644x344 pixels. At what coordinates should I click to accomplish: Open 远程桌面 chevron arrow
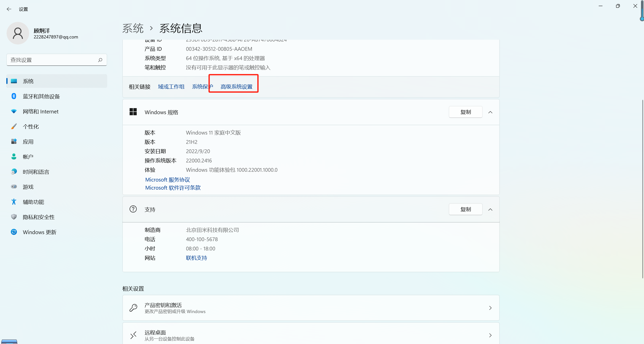[490, 335]
